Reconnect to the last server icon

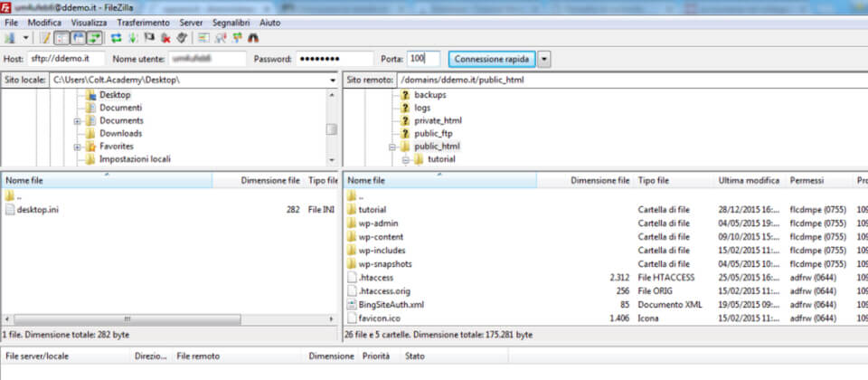182,38
